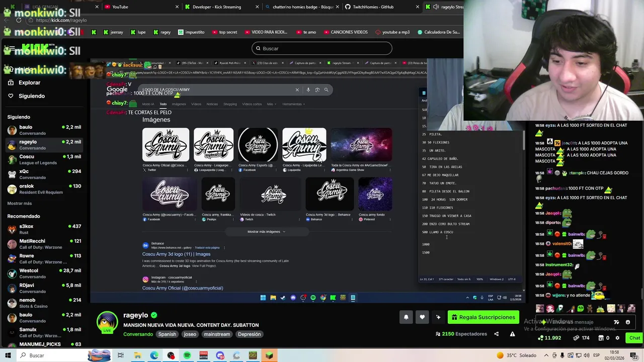Open nemob Slots & Casino channel

44,303
